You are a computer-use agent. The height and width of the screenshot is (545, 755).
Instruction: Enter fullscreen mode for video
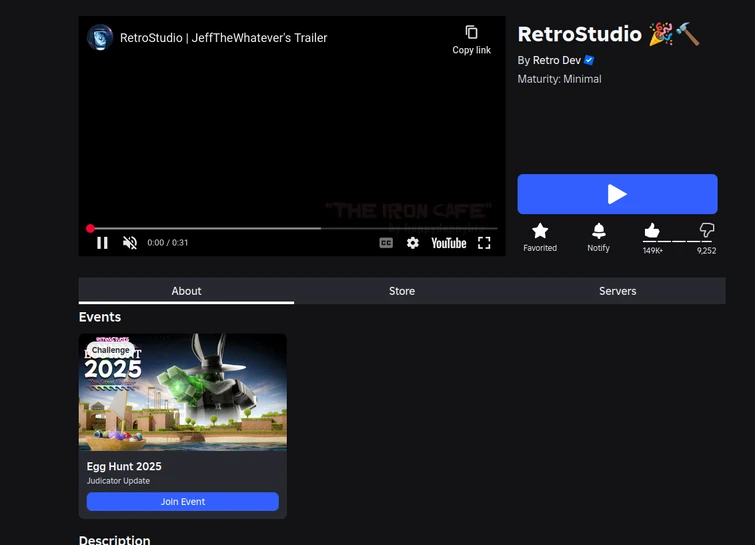(484, 243)
